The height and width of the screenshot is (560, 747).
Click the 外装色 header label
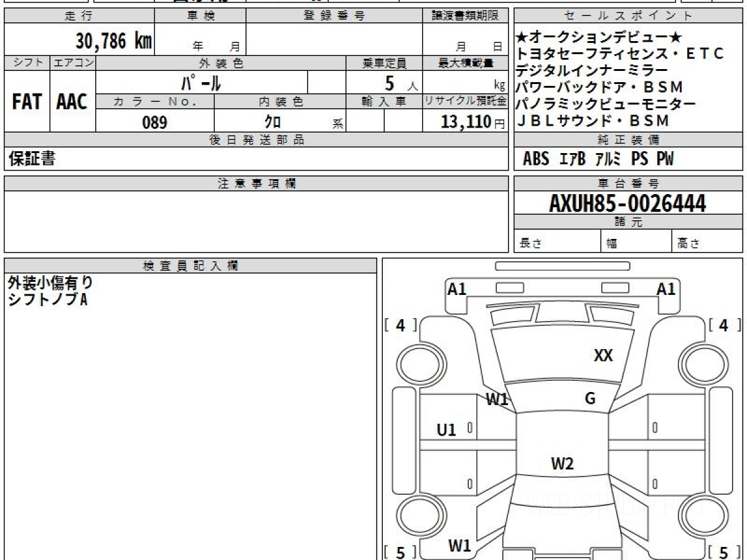click(x=221, y=63)
